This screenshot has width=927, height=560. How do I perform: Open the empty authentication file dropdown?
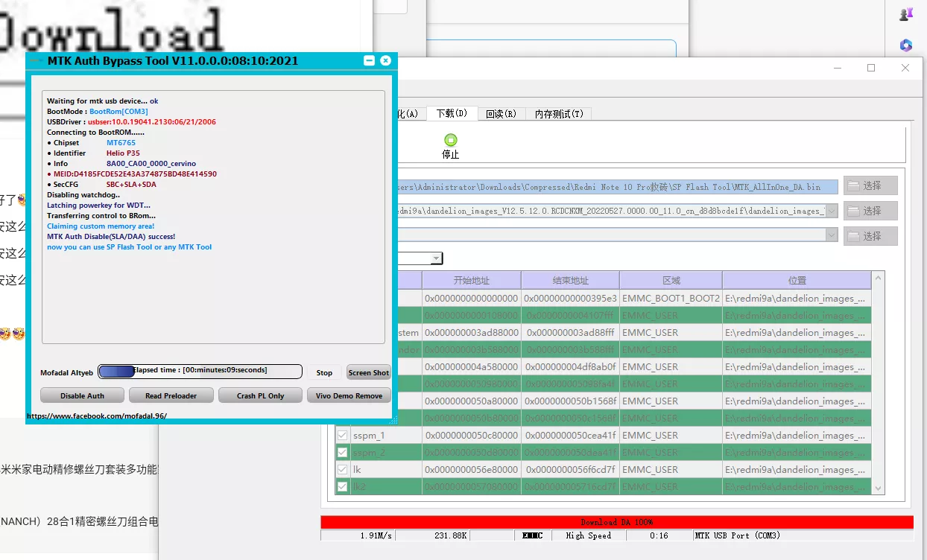point(831,235)
